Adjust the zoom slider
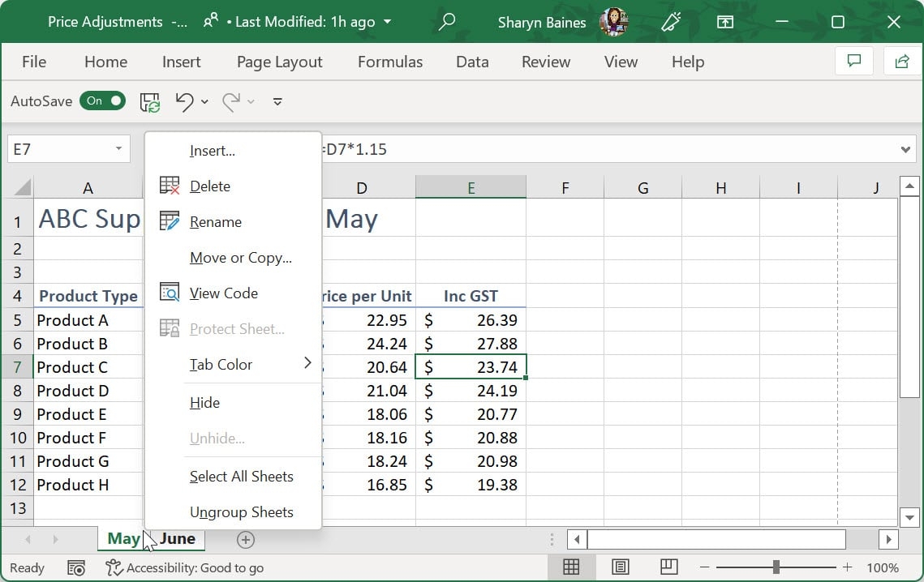924x582 pixels. point(776,567)
